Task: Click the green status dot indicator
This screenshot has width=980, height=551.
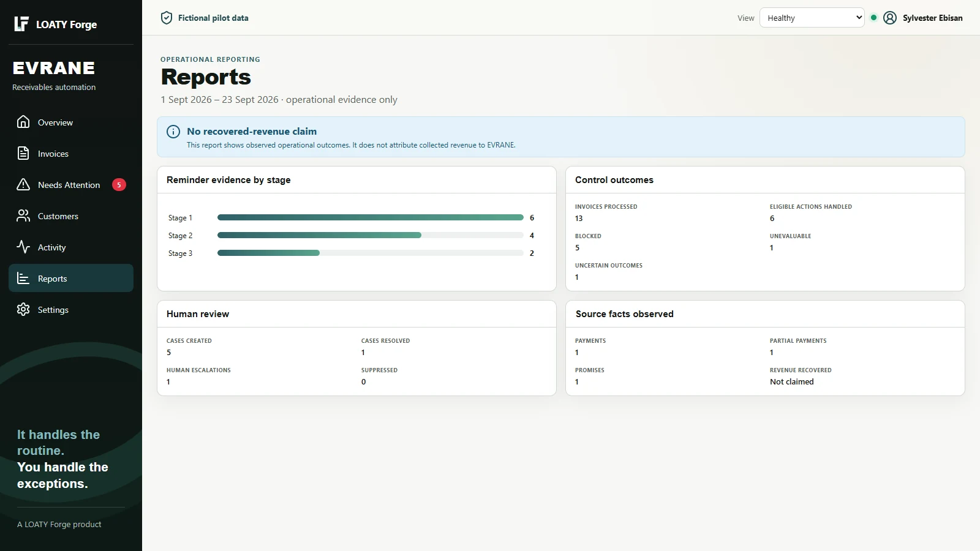Action: click(873, 18)
